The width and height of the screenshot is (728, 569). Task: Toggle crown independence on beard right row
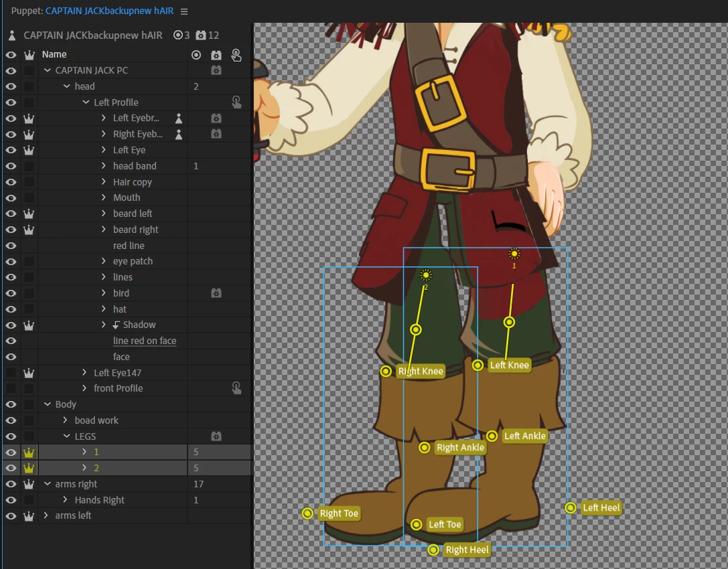(x=29, y=230)
